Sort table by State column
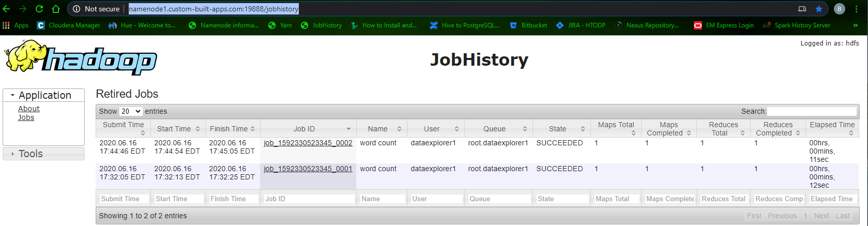Image resolution: width=868 pixels, height=226 pixels. click(561, 128)
